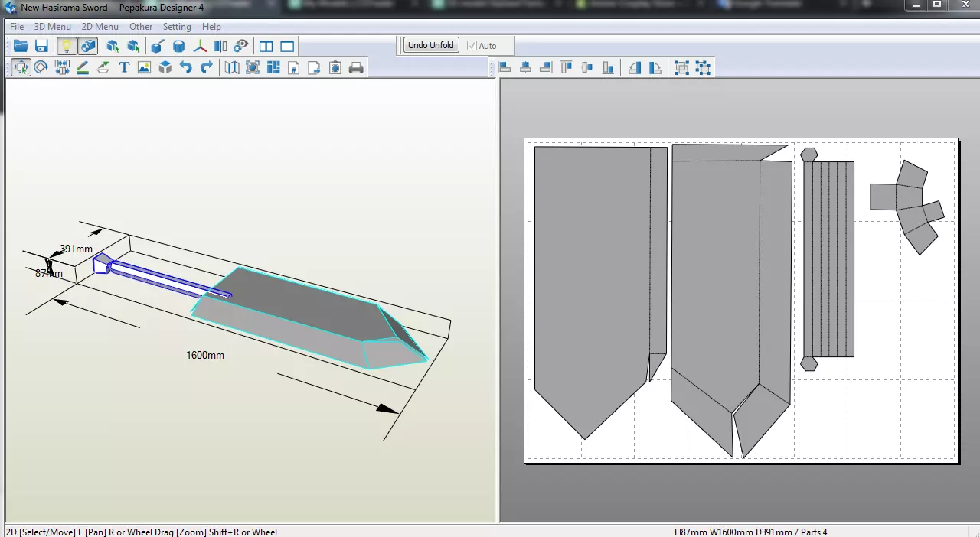Image resolution: width=980 pixels, height=537 pixels.
Task: Click the Undo Unfold button
Action: point(431,45)
